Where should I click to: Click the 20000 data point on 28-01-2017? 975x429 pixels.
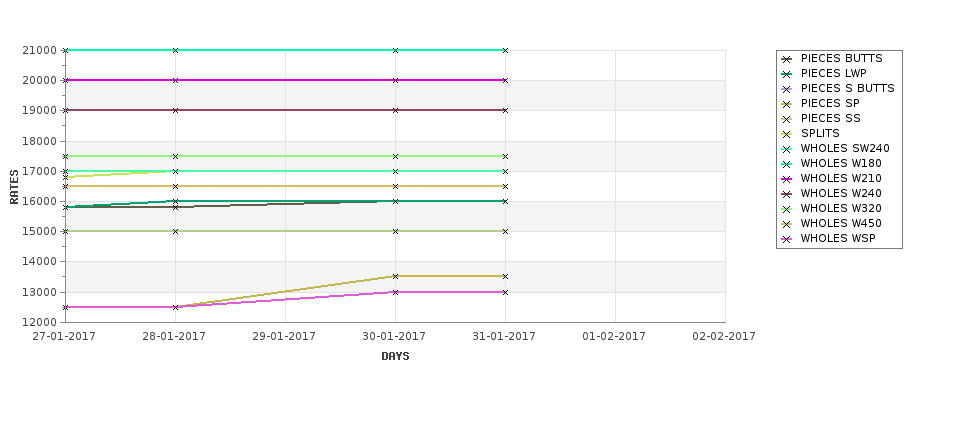pos(175,80)
